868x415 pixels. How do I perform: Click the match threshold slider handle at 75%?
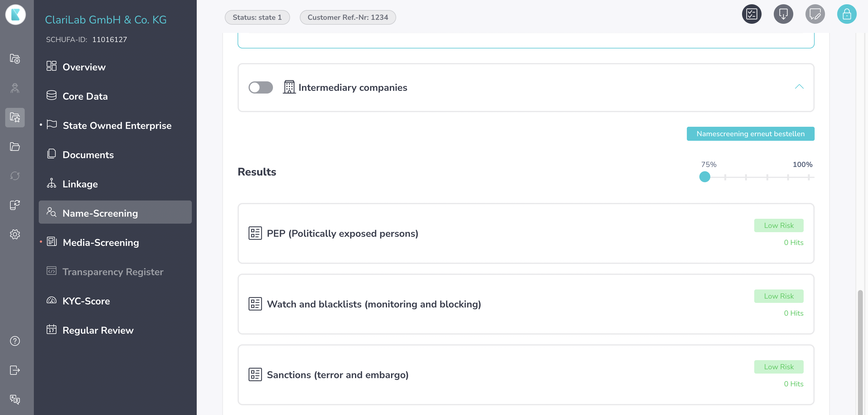(x=705, y=177)
